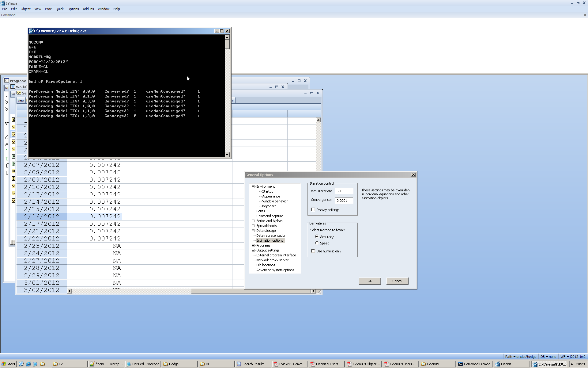Image resolution: width=588 pixels, height=368 pixels.
Task: Open the EViews9 folder taskbar item
Action: click(437, 364)
